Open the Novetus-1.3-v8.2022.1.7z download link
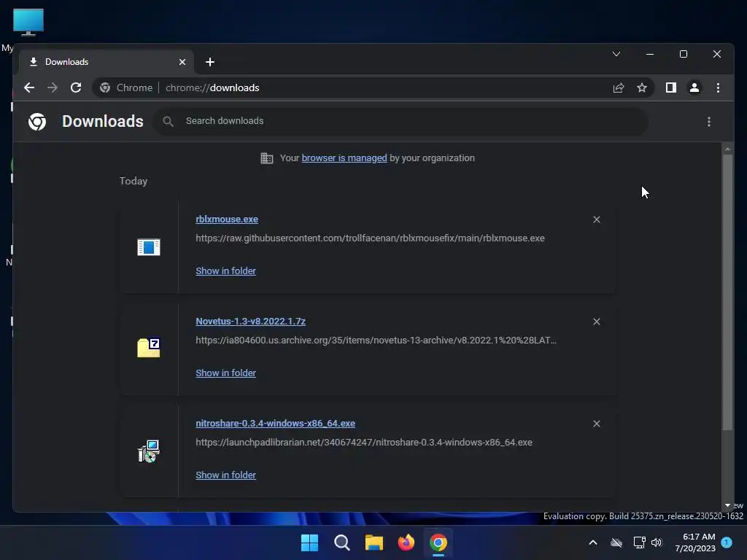747x560 pixels. [251, 322]
